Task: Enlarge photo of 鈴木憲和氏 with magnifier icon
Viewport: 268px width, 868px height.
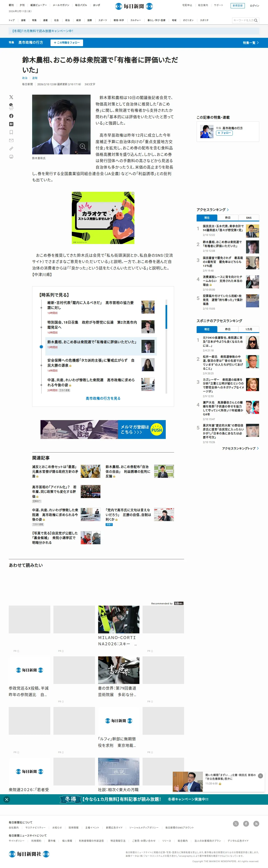Action: [x=83, y=146]
